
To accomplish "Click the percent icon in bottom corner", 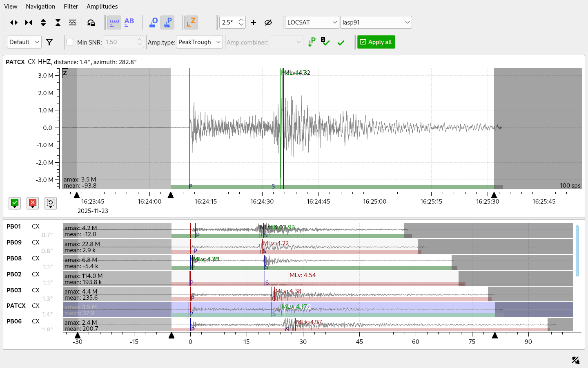I will 575,360.
